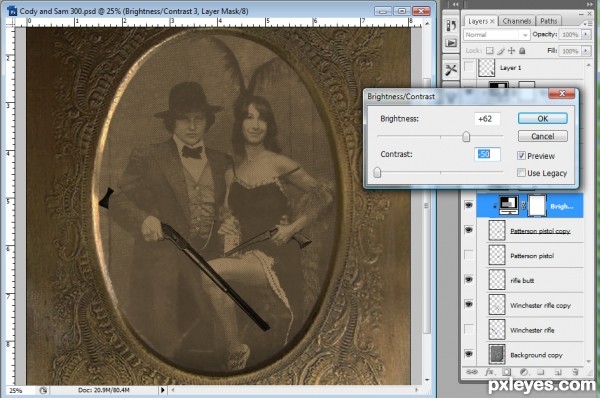The height and width of the screenshot is (398, 600).
Task: Select the Winchester rifle copy layer
Action: (530, 305)
